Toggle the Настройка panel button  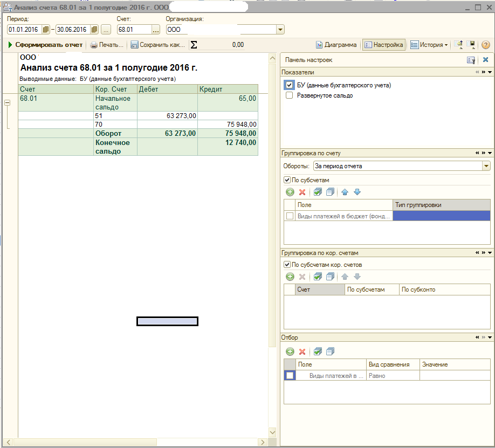[x=384, y=45]
